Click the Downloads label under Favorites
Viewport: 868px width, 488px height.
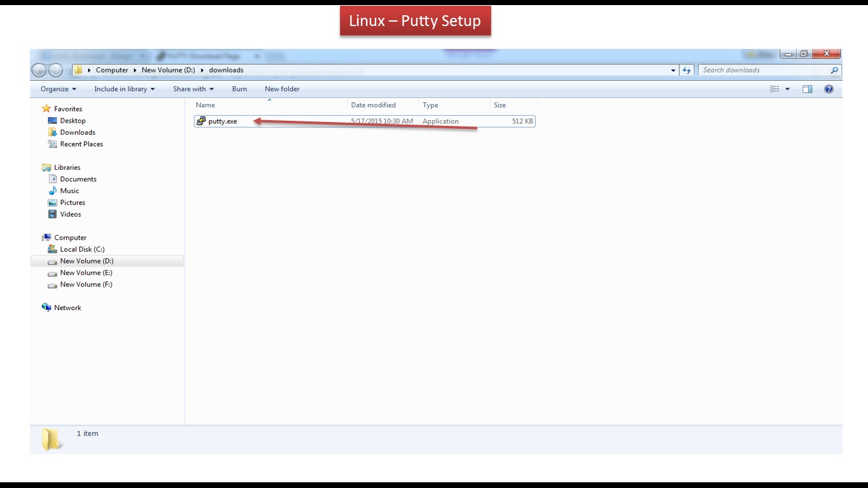(78, 132)
